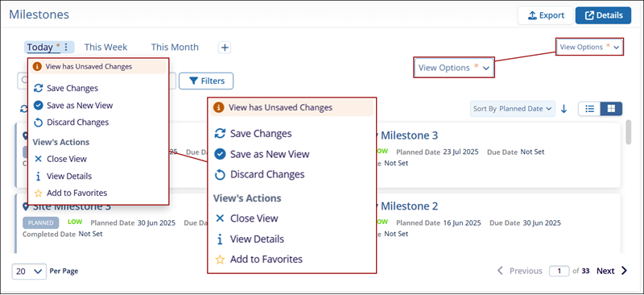Click the Export button
The width and height of the screenshot is (644, 295).
(546, 15)
